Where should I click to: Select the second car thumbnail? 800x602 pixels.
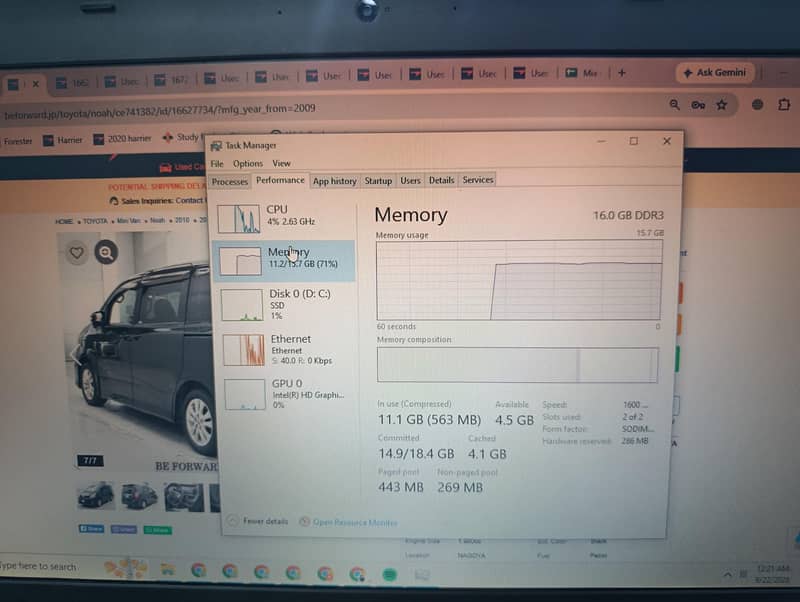coord(139,496)
